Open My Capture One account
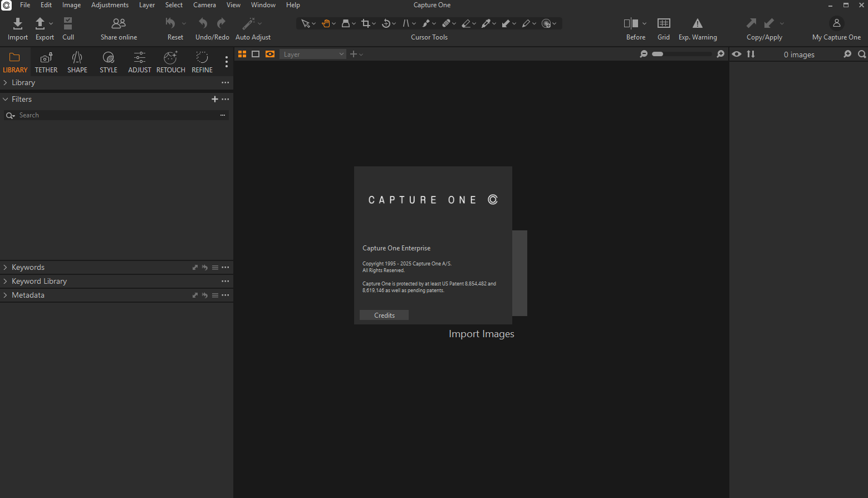 pyautogui.click(x=836, y=23)
